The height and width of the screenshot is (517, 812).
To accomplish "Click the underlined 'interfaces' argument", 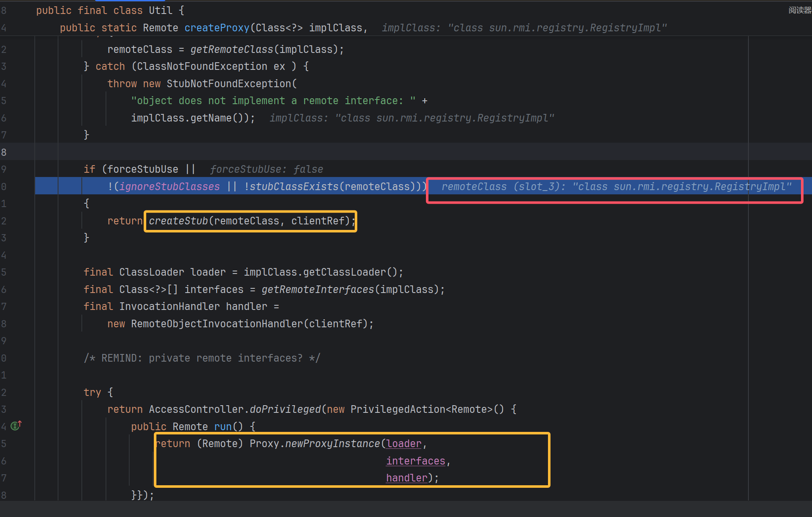I will pos(415,461).
